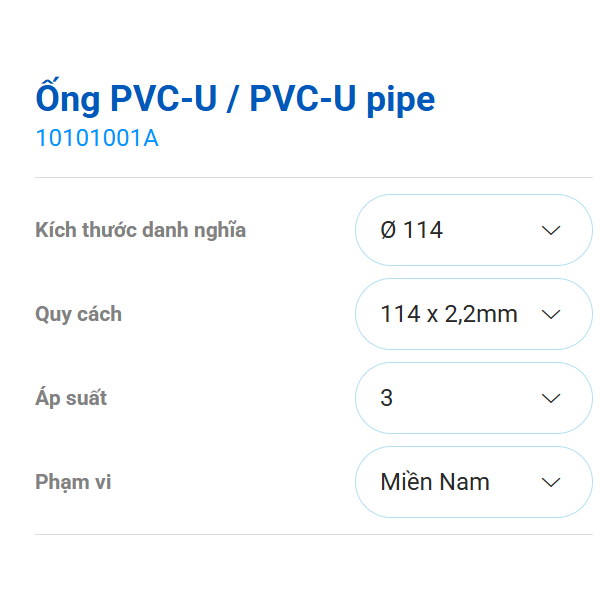Click the pressure value 3
600x600 pixels.
(387, 399)
